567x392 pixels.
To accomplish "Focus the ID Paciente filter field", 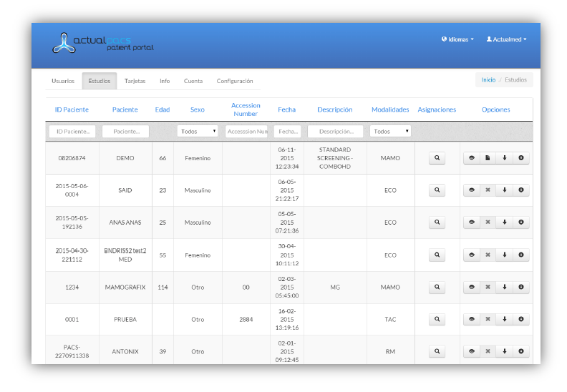I will point(72,131).
